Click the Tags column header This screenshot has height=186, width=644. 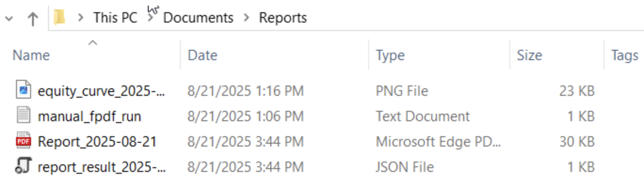[624, 55]
